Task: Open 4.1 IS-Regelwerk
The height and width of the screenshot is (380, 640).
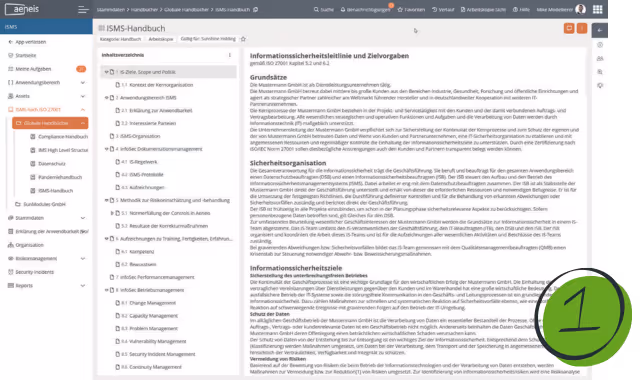Action: point(143,162)
